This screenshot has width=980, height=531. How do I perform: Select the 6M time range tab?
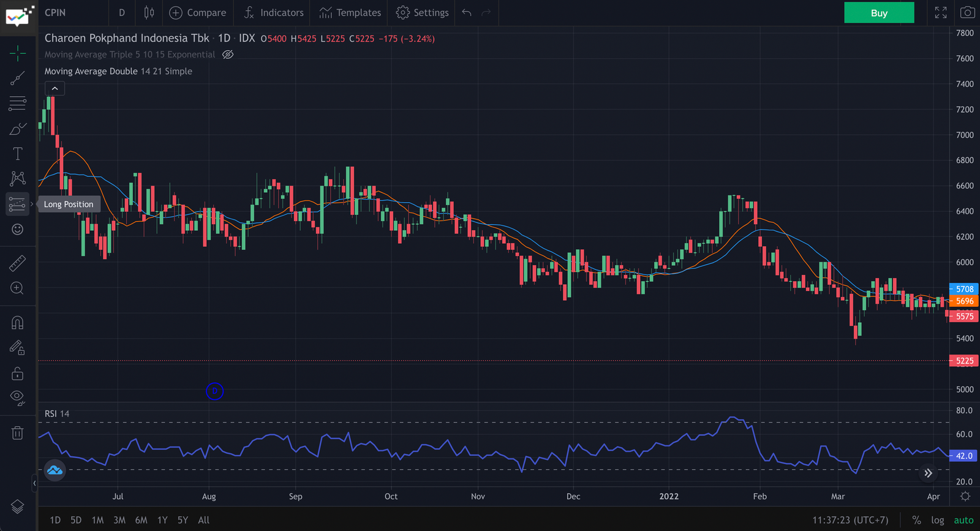pyautogui.click(x=141, y=520)
